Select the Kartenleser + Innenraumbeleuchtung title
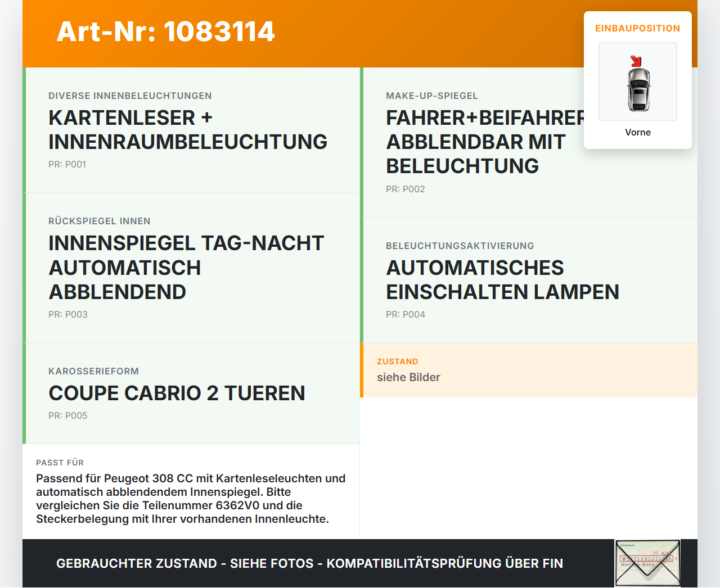 (x=187, y=130)
